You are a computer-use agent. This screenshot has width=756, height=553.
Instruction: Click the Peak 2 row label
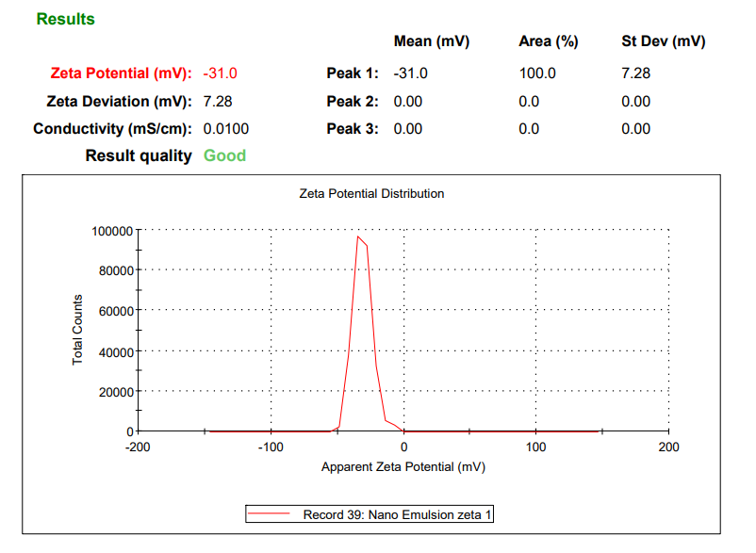353,101
